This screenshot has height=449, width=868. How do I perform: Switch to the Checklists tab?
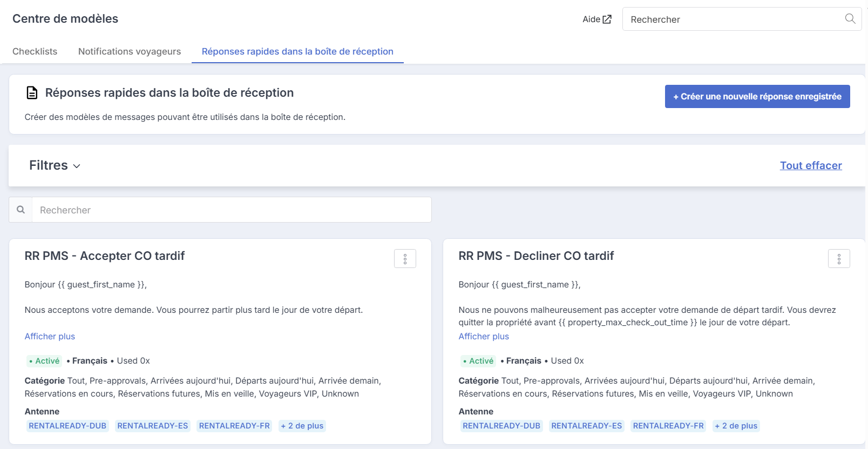coord(35,51)
